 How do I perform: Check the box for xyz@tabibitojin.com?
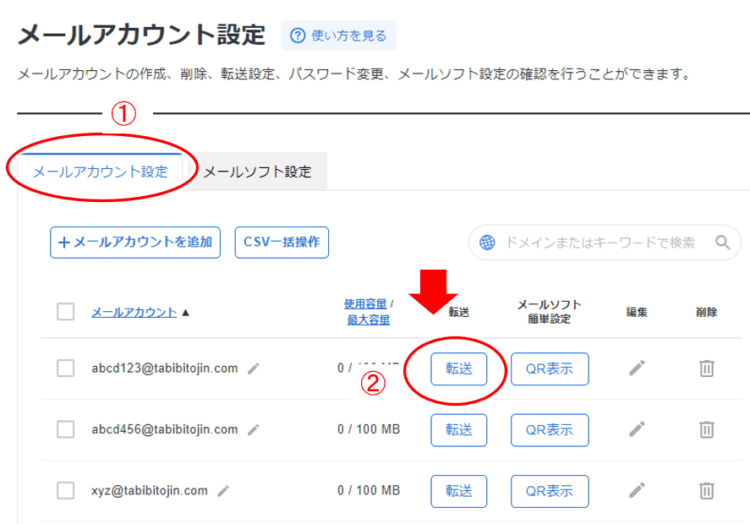click(x=66, y=491)
